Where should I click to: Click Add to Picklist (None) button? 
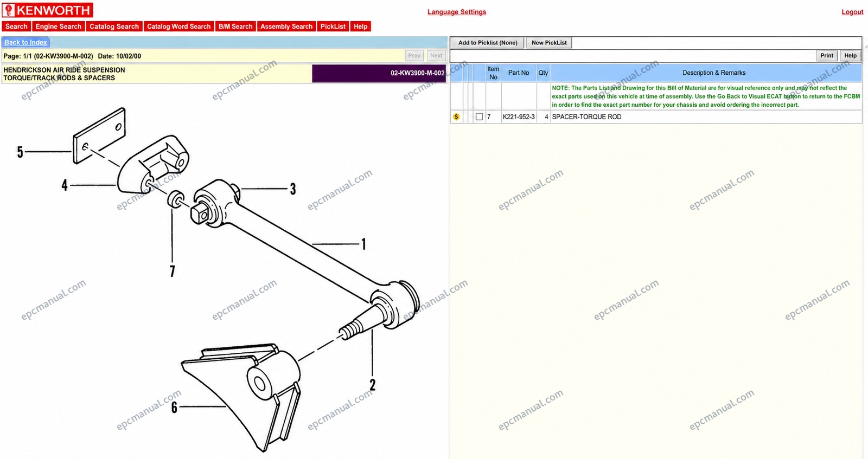tap(488, 43)
